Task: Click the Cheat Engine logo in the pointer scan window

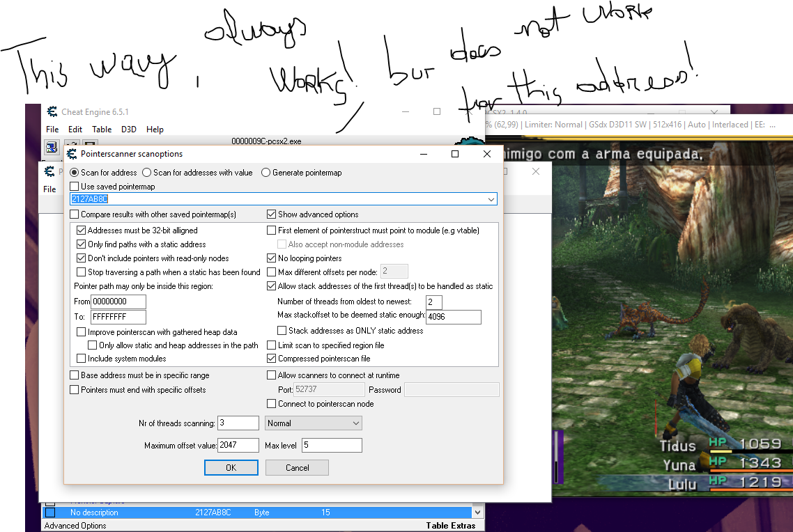Action: [x=49, y=171]
